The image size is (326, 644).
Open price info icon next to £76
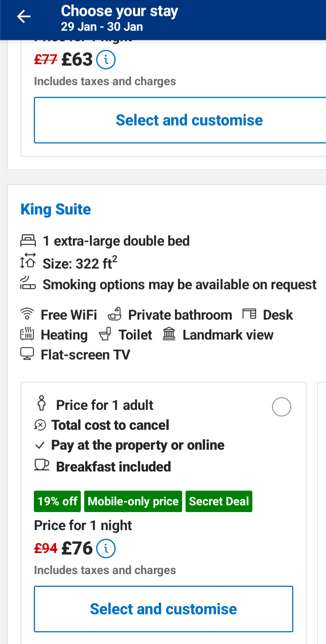pos(106,549)
